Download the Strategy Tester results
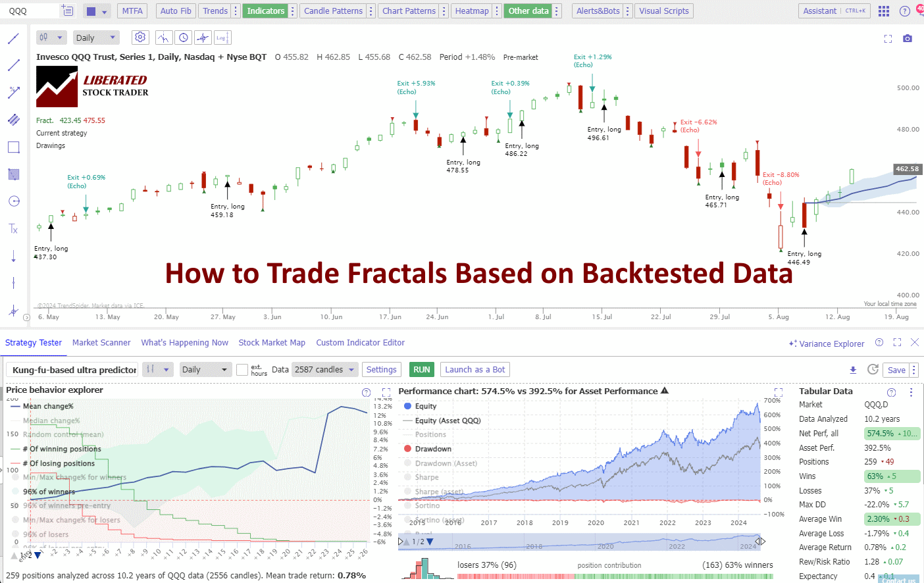 coord(853,369)
